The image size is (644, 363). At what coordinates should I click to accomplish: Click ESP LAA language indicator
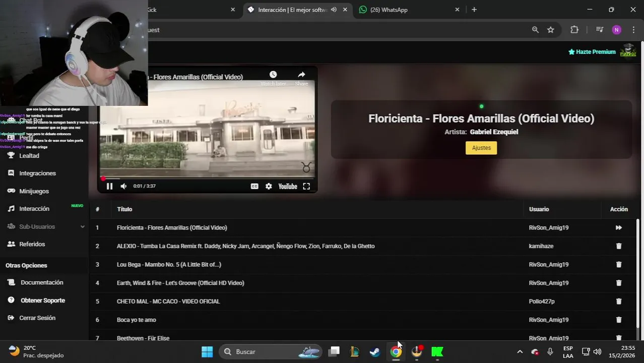coord(568,352)
